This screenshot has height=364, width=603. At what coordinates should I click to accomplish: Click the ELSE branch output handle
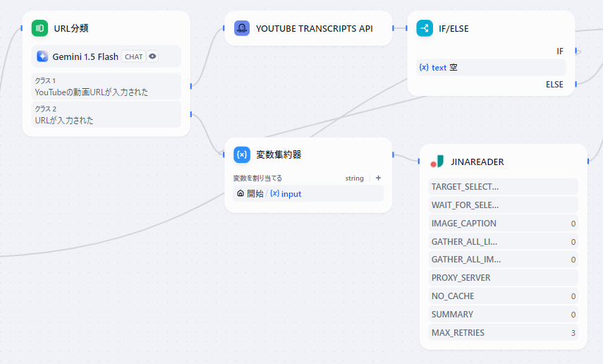(575, 84)
